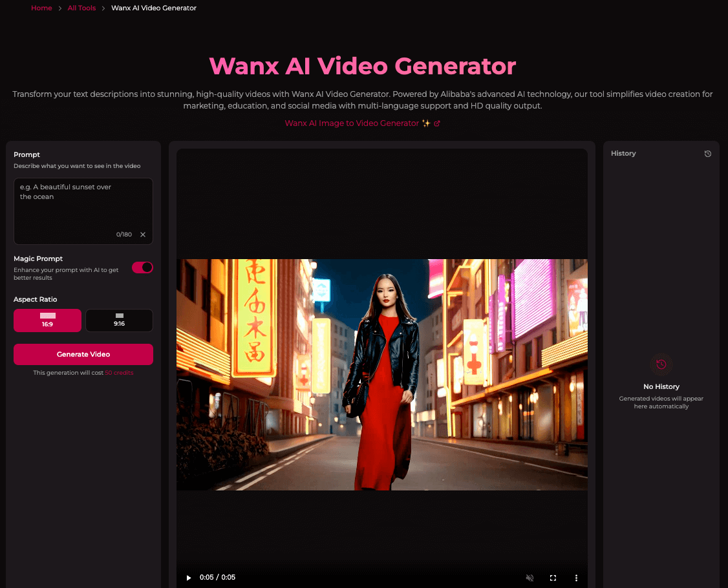Clear the prompt text with X icon

[143, 235]
